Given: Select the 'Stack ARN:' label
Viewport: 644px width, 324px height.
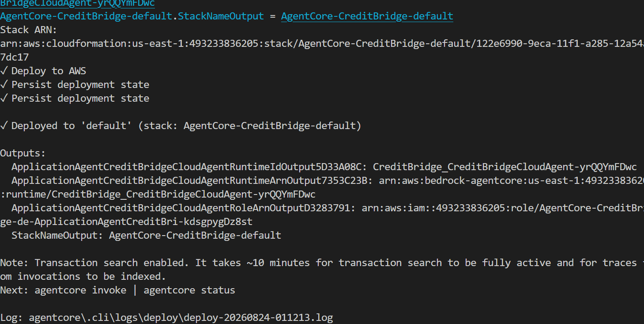Looking at the screenshot, I should [29, 30].
